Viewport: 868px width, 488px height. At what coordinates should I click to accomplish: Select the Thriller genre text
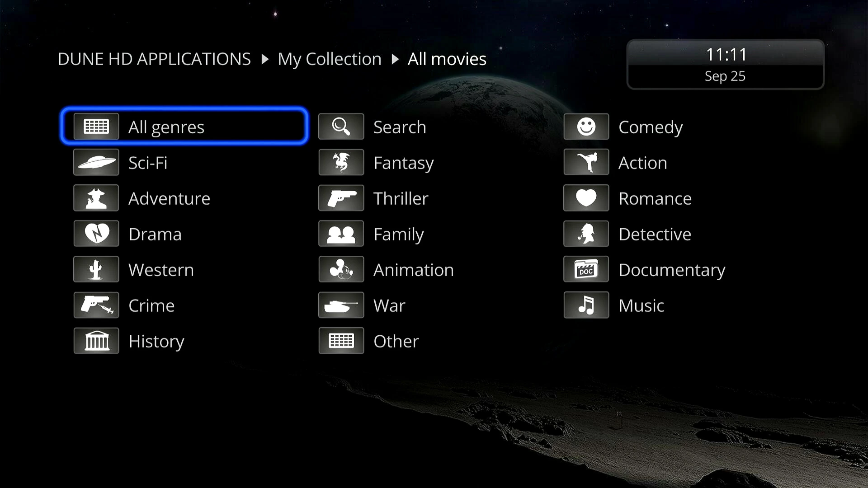click(x=401, y=198)
